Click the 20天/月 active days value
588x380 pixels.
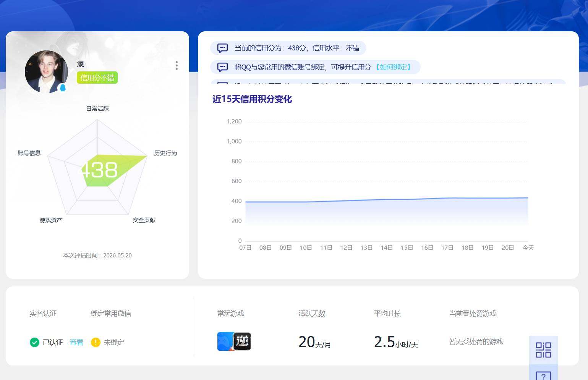tap(314, 342)
